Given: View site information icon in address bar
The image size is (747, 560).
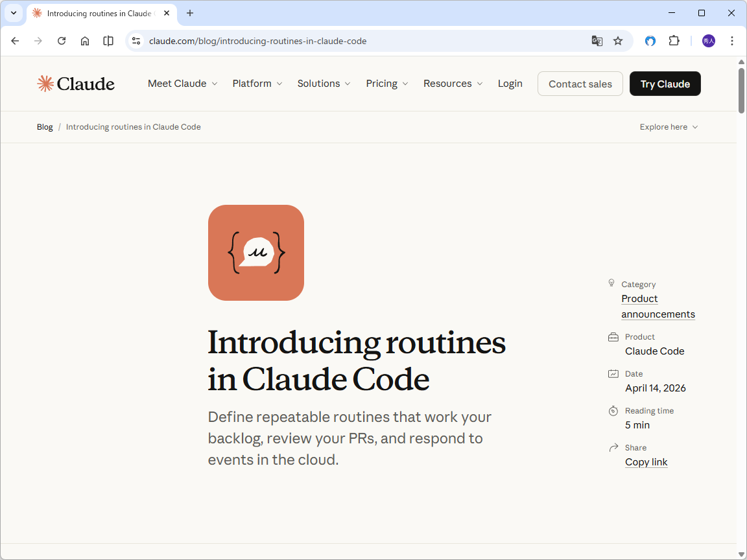Looking at the screenshot, I should pos(136,41).
